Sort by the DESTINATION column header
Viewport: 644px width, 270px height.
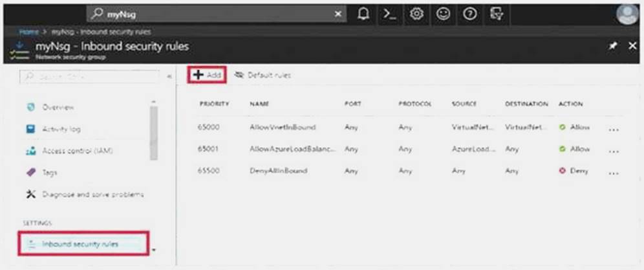click(526, 104)
